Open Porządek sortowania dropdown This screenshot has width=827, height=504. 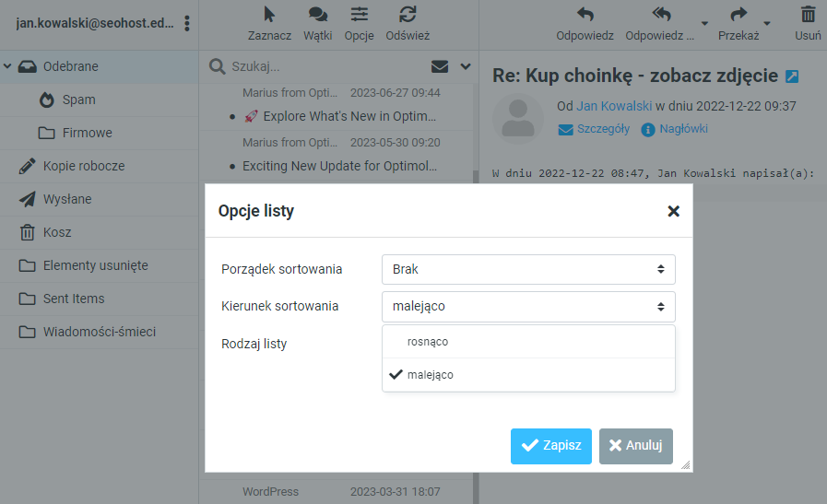528,269
